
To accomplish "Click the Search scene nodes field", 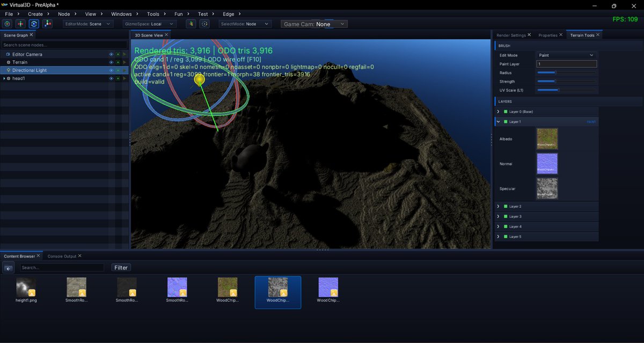I will coord(64,45).
